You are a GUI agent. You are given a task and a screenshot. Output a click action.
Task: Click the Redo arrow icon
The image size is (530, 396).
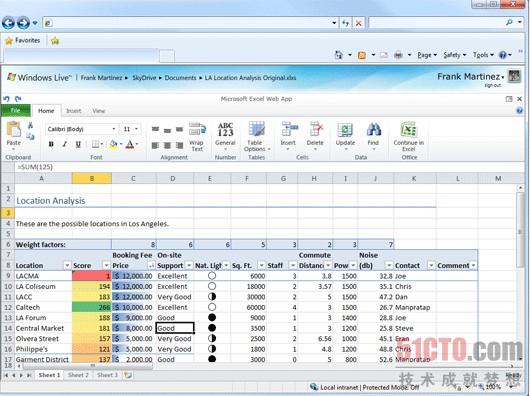pos(18,99)
